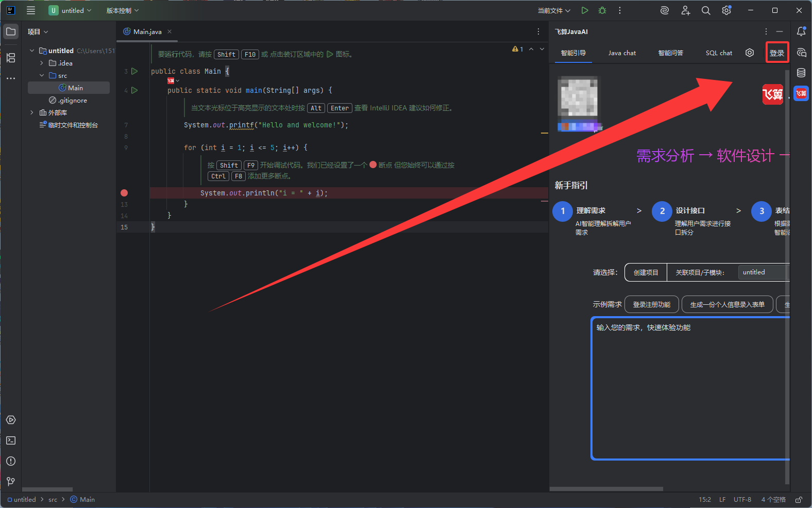Click the 关联项目/子模块 option
Viewport: 812px width, 508px height.
700,272
